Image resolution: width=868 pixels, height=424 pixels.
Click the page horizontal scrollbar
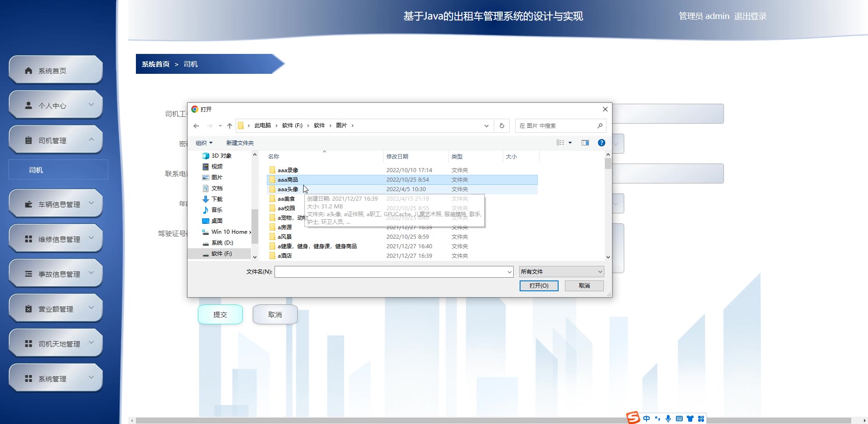pos(493,420)
